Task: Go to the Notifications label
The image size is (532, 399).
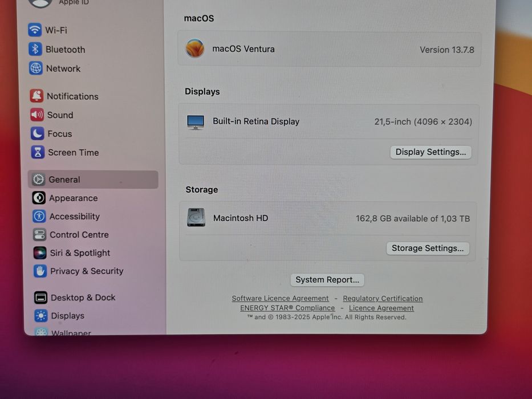Action: (x=72, y=96)
